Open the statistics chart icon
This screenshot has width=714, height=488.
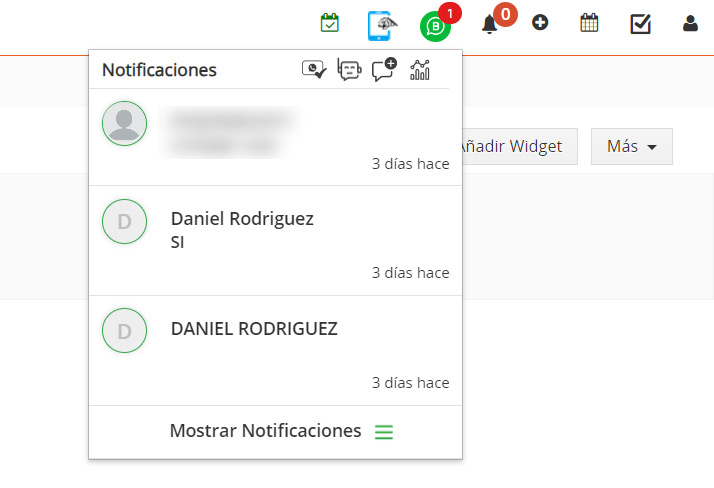pos(420,70)
